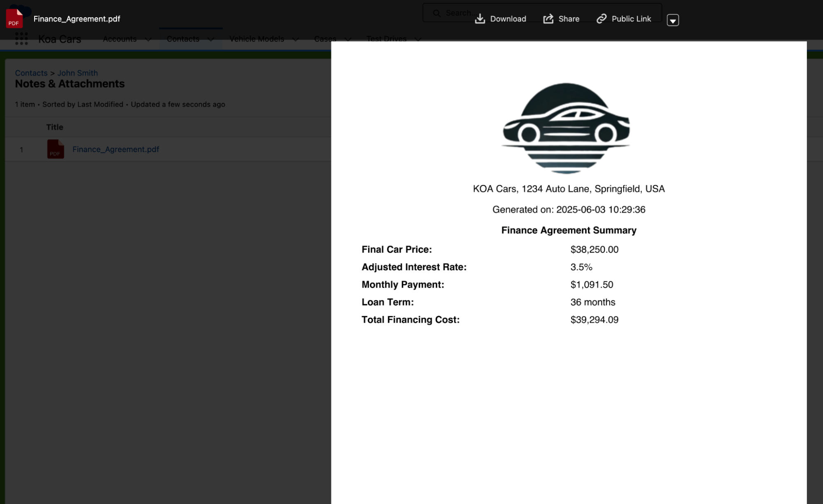
Task: Open the Accounts dropdown chevron
Action: coord(148,39)
